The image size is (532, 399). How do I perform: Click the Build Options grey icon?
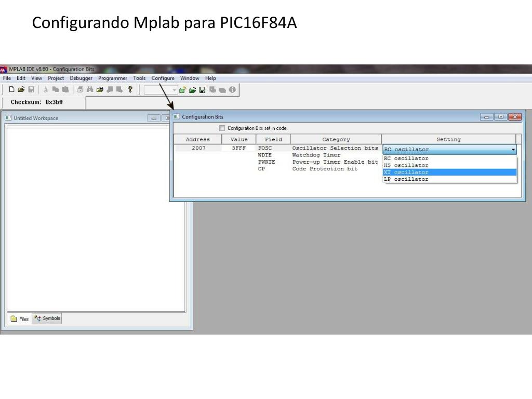coord(212,90)
